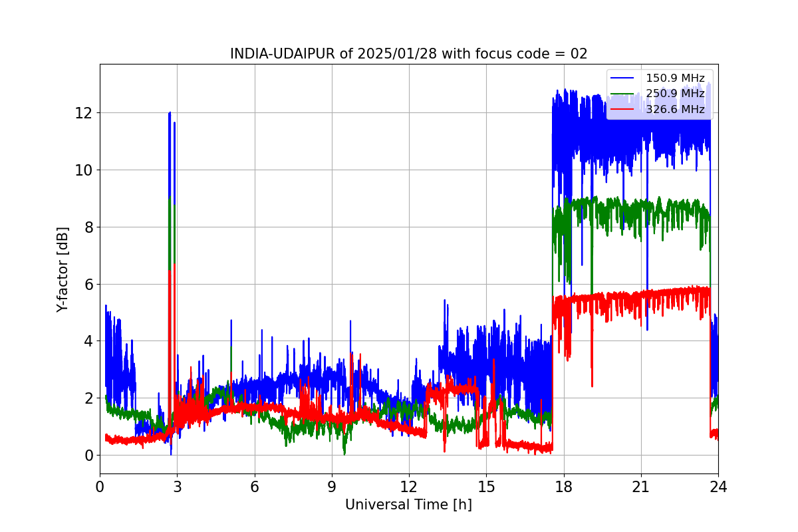Click y-axis tick label 12
The height and width of the screenshot is (532, 798).
coord(84,113)
